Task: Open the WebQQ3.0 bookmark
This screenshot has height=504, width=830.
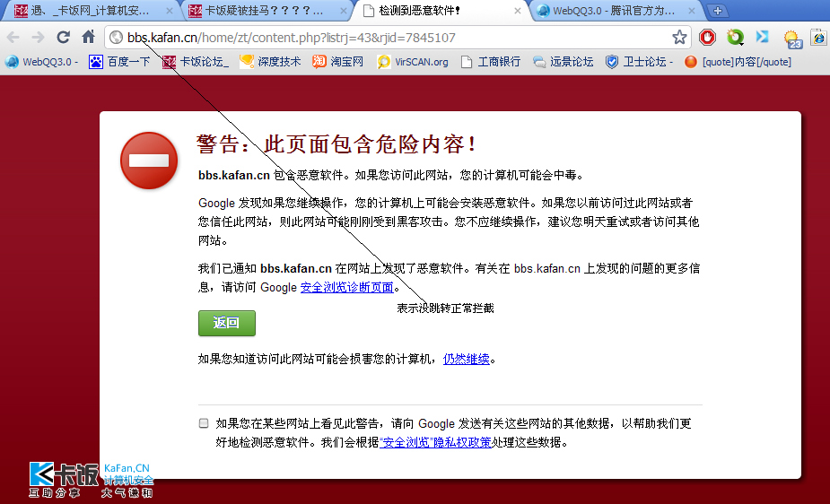Action: click(42, 62)
